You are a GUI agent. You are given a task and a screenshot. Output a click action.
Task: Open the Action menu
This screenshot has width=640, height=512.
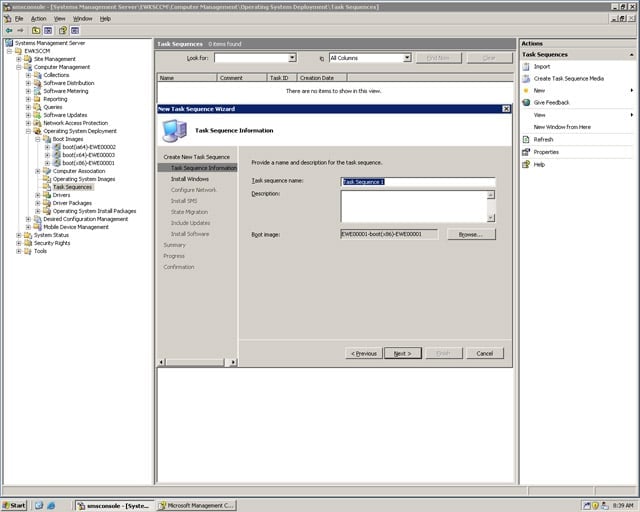click(38, 19)
